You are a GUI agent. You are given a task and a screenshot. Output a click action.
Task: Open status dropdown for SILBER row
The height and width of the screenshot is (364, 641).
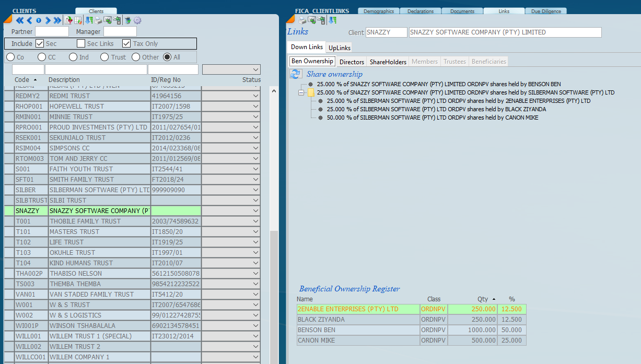click(255, 190)
